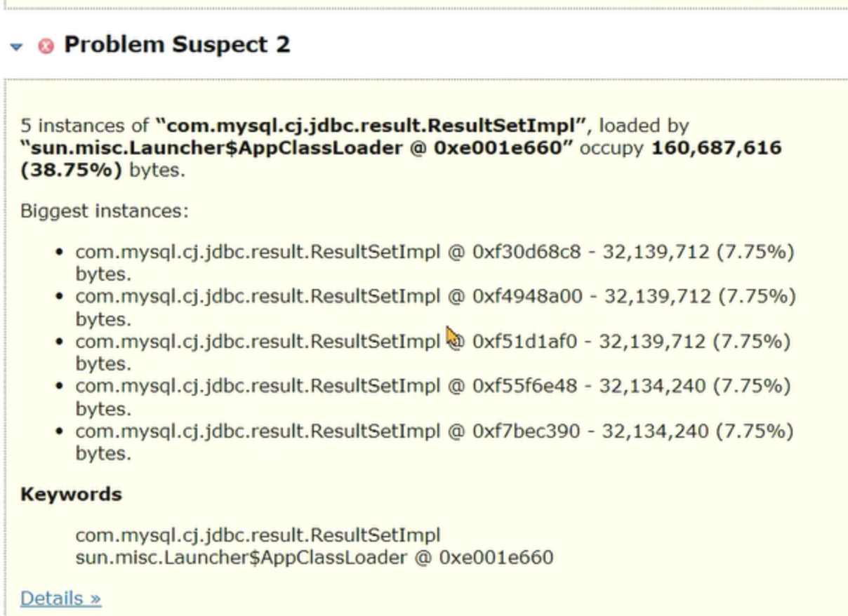Open the Details link
Viewport: 848px width, 616px height.
tap(60, 598)
